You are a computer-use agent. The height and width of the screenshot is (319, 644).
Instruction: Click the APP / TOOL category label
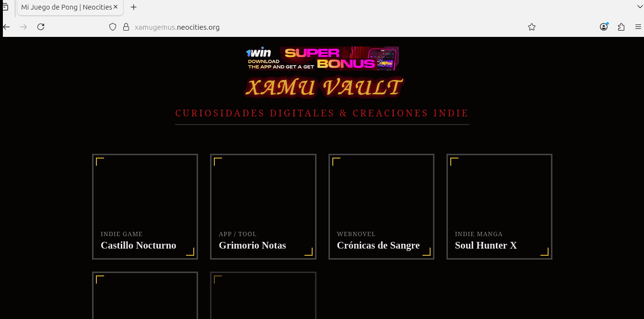pyautogui.click(x=238, y=234)
